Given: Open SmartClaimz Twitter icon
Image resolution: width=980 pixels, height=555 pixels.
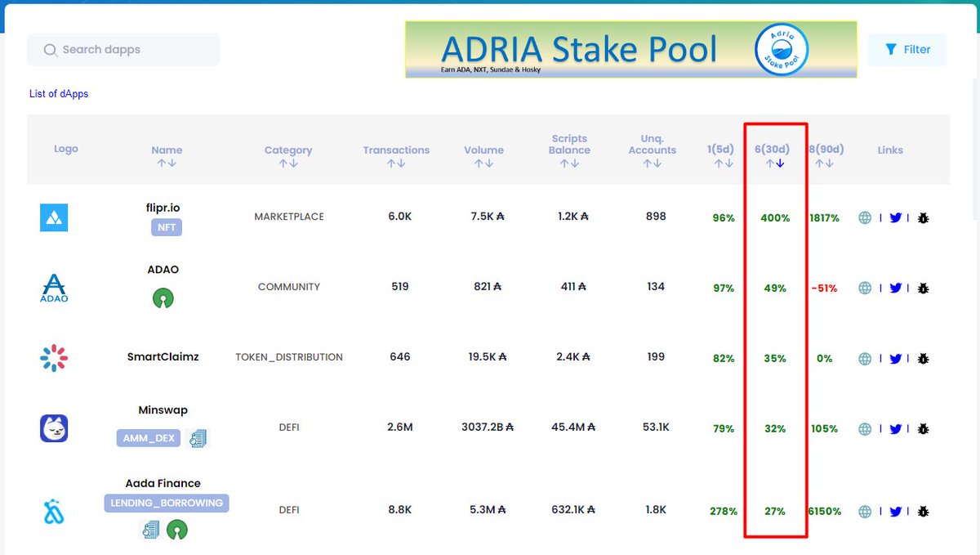Looking at the screenshot, I should 896,359.
